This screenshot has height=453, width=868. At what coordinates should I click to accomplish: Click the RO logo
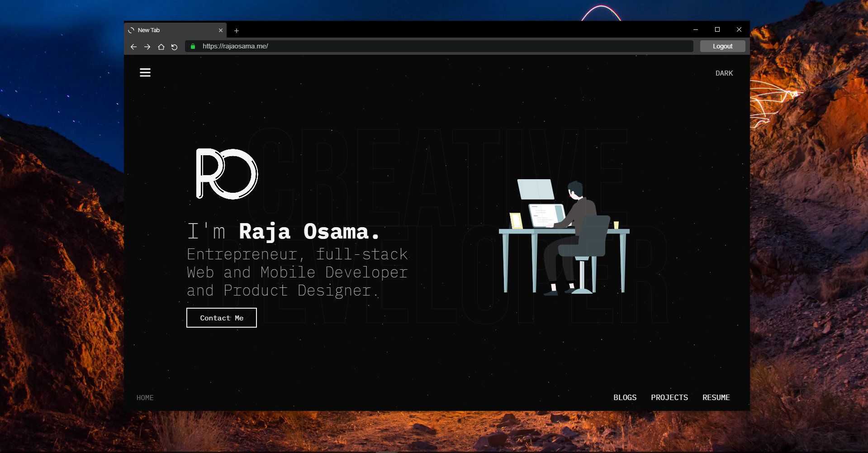(x=227, y=174)
